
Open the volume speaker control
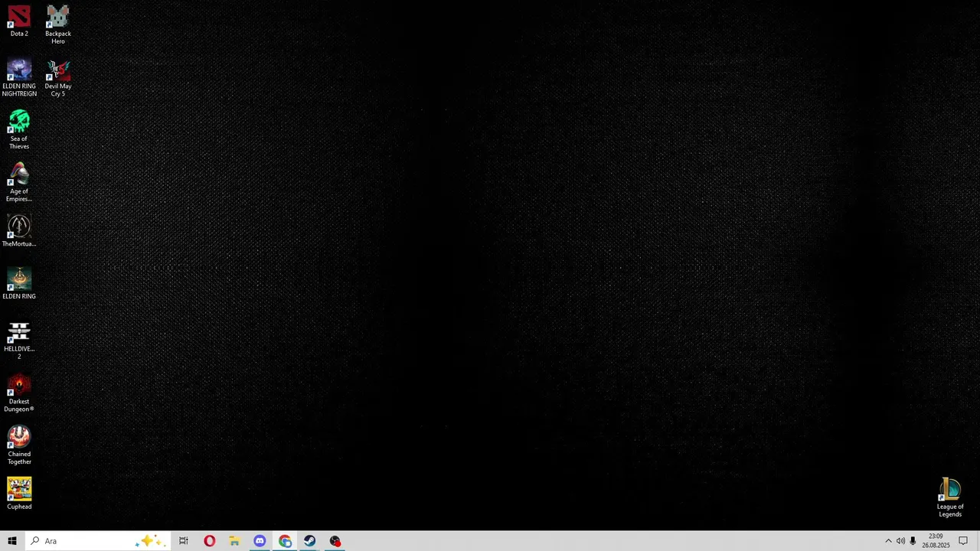pos(900,541)
